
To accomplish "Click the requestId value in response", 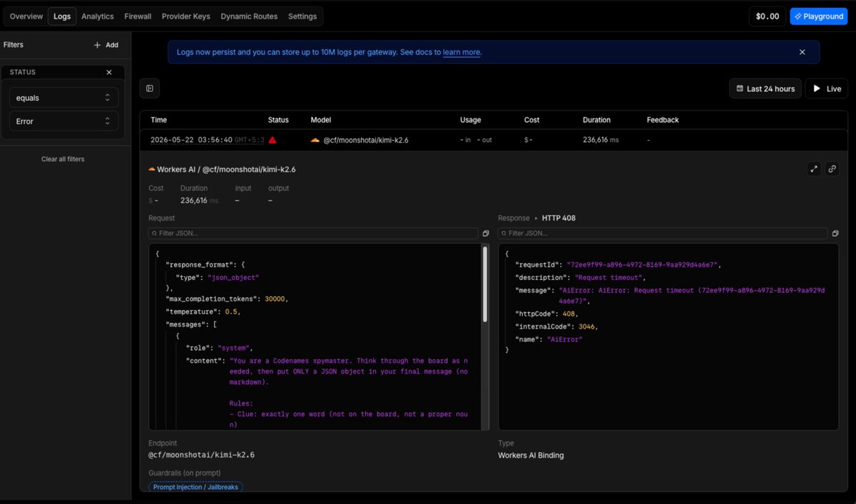I will click(644, 264).
